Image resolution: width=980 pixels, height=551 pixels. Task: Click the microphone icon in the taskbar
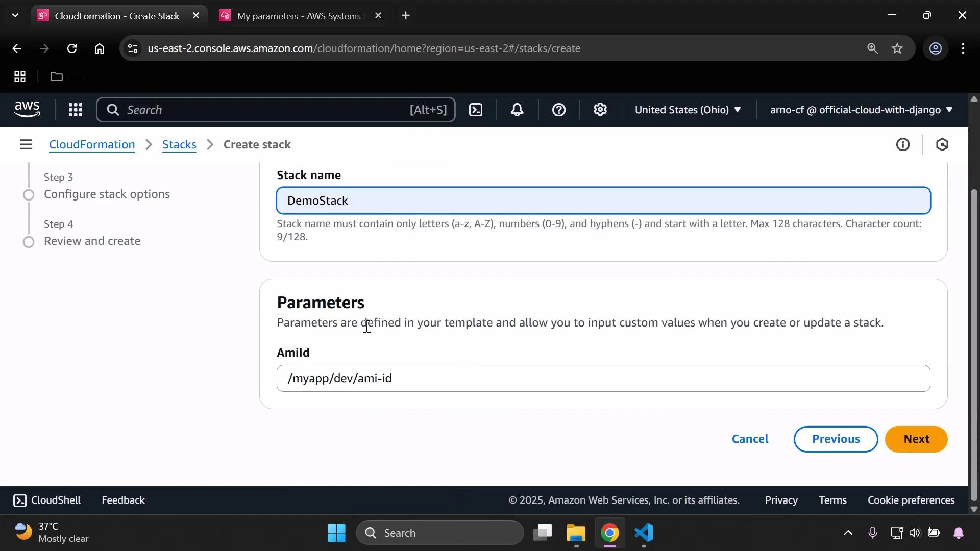pos(873,533)
